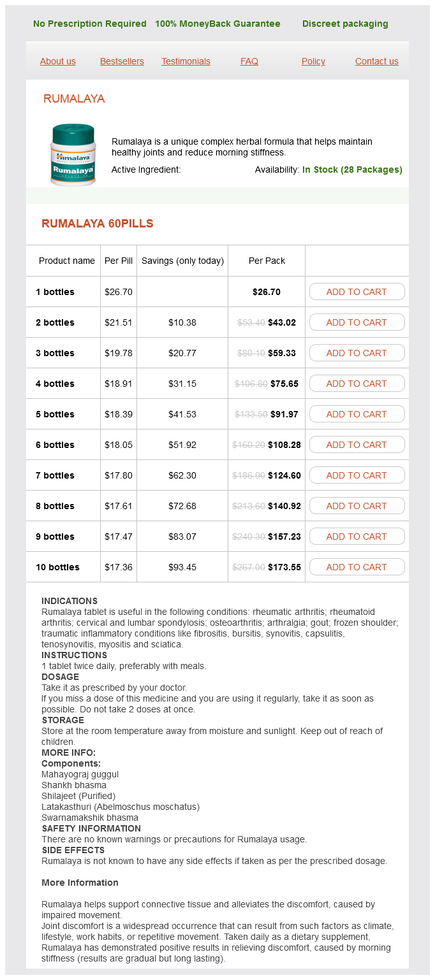Click the RUMALAYA product title
This screenshot has height=980, width=435.
click(x=74, y=99)
